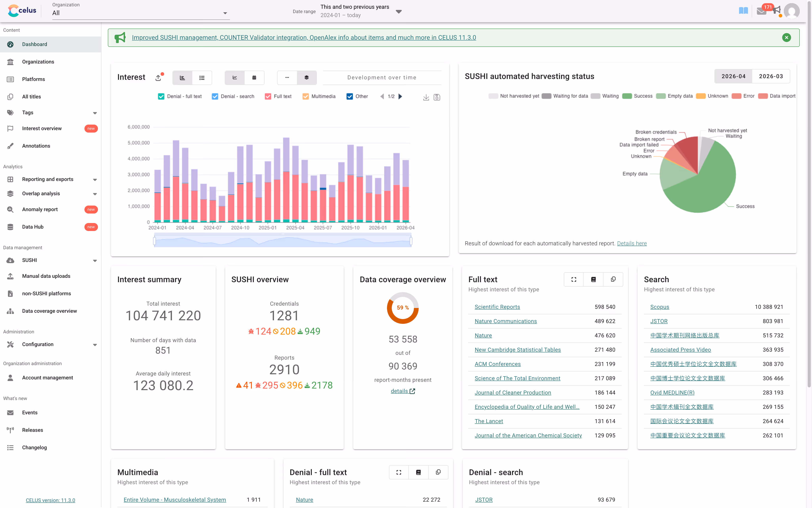
Task: Switch Interest view to bar chart icon
Action: click(x=182, y=78)
